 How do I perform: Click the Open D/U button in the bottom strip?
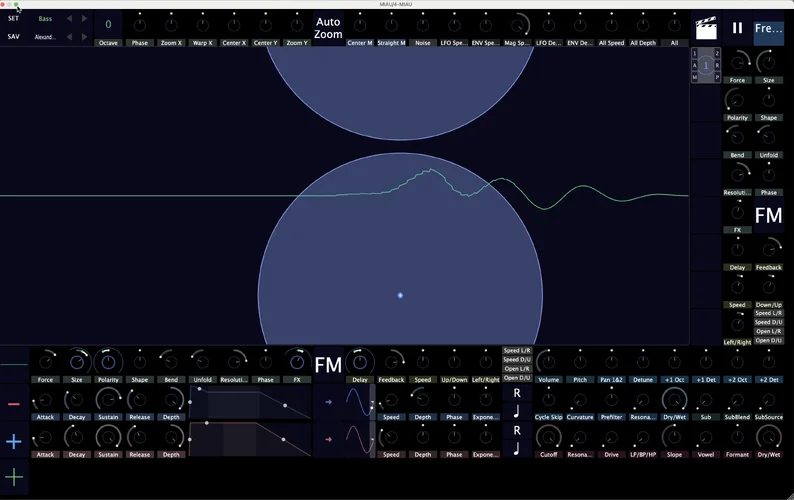(517, 378)
